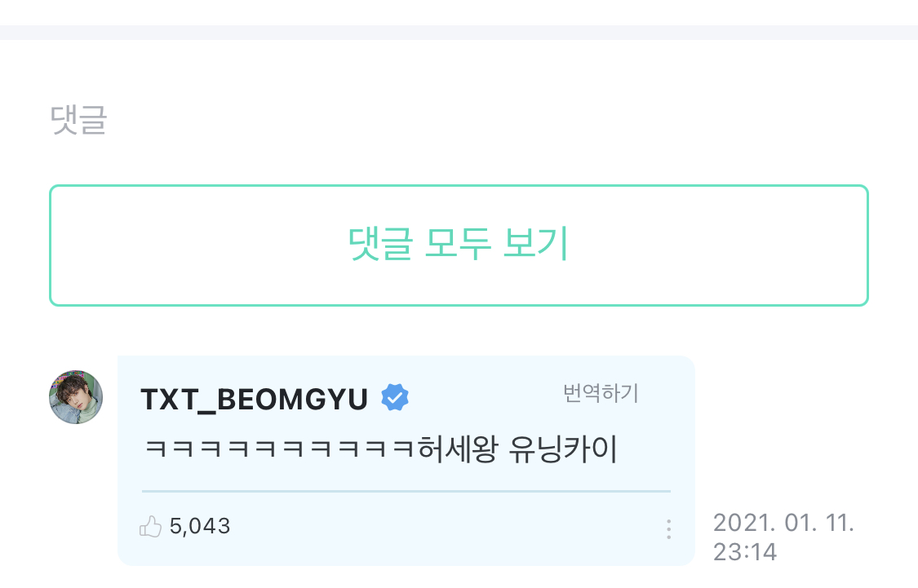The height and width of the screenshot is (588, 918).
Task: Click the divider line inside the comment
Action: pyautogui.click(x=406, y=492)
